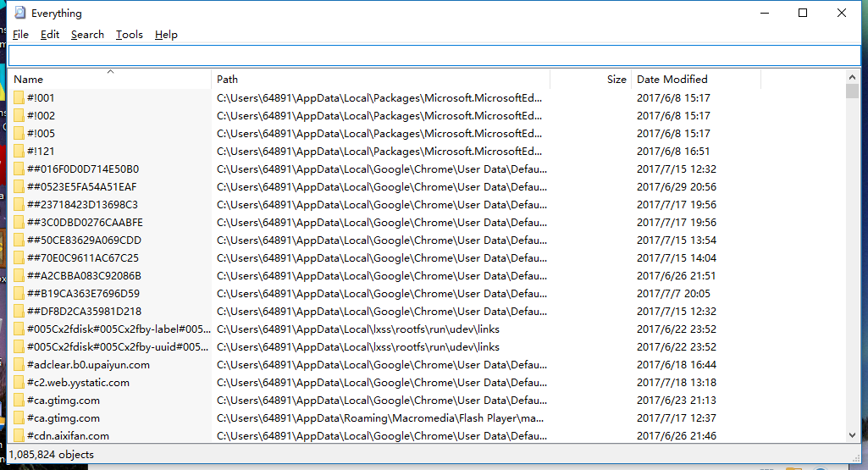Open the Search menu
The height and width of the screenshot is (470, 868).
[x=87, y=35]
